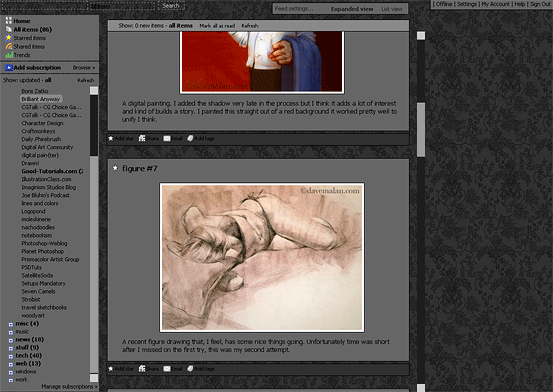Open Starred items via the star icon
The image size is (553, 392).
tap(8, 38)
